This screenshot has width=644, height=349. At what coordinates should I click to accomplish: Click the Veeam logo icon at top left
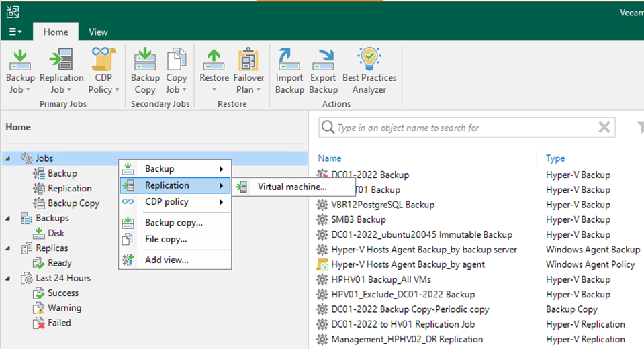point(12,12)
